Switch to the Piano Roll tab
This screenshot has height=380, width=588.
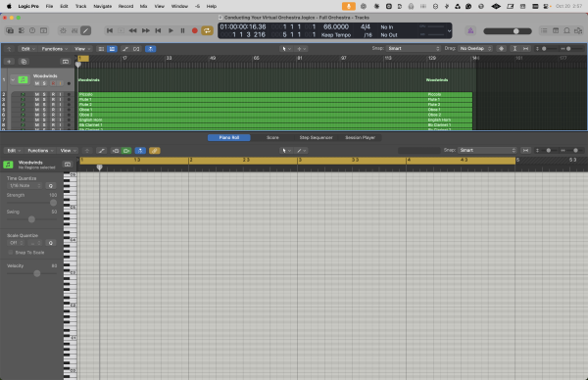point(229,137)
